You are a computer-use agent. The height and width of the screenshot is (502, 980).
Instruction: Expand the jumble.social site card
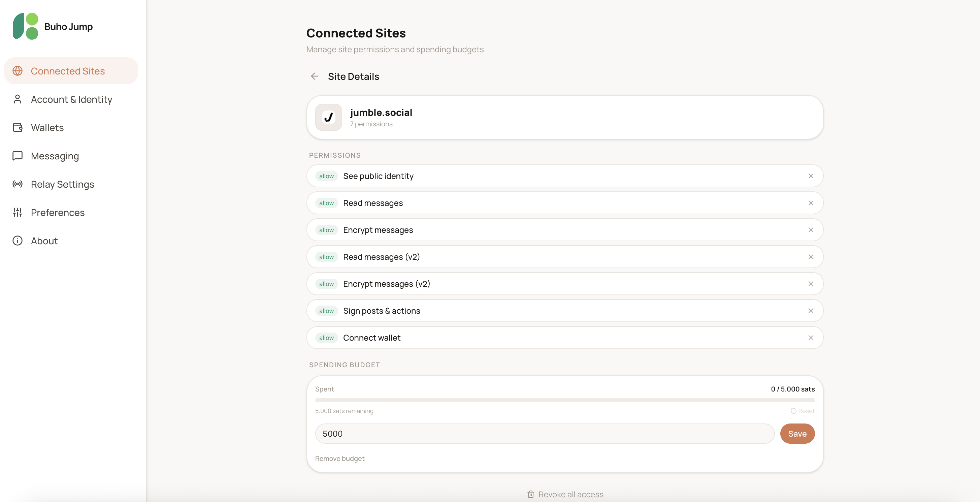tap(564, 117)
